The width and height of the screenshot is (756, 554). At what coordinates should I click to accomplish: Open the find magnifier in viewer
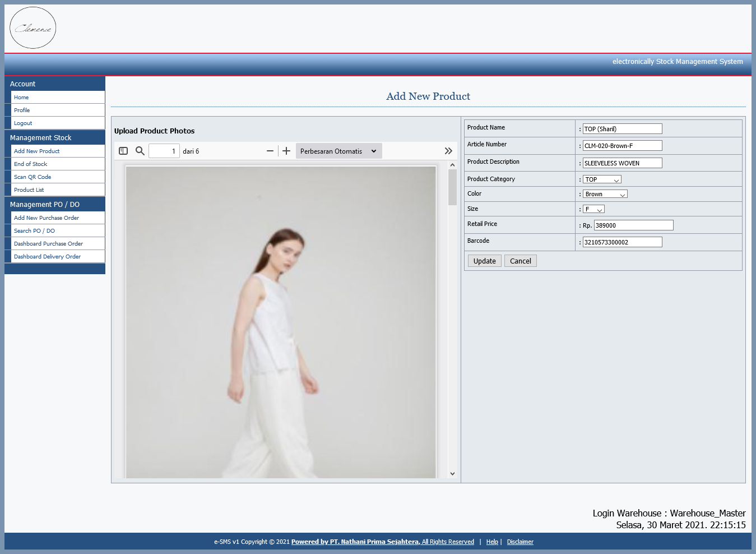click(x=140, y=151)
